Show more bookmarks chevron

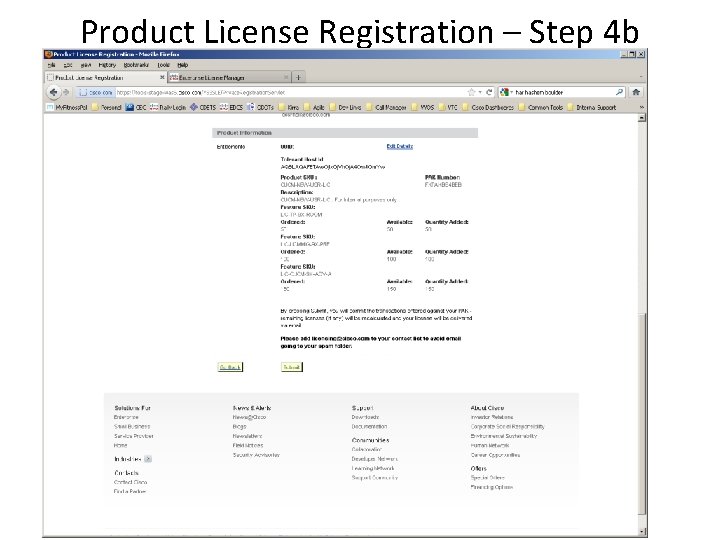pyautogui.click(x=641, y=107)
